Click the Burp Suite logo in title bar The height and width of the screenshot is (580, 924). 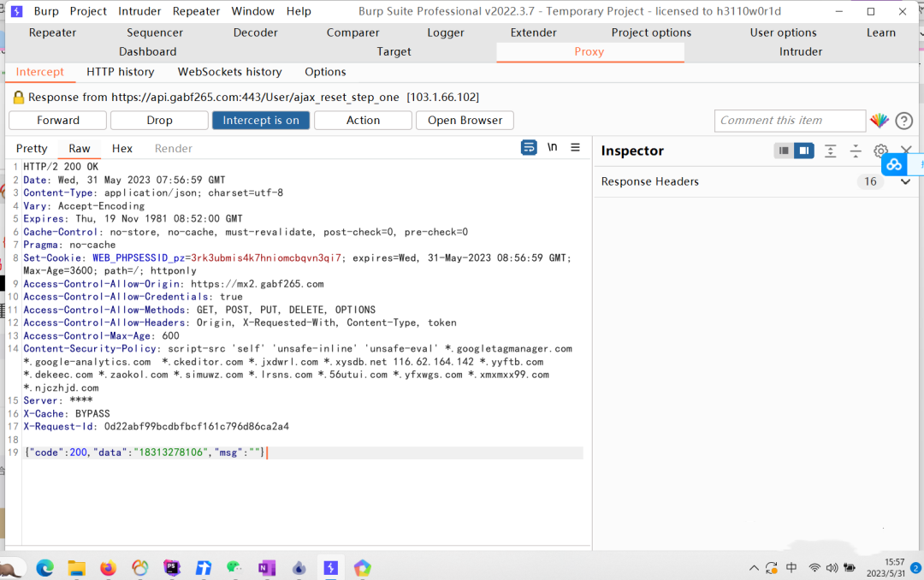pos(17,11)
